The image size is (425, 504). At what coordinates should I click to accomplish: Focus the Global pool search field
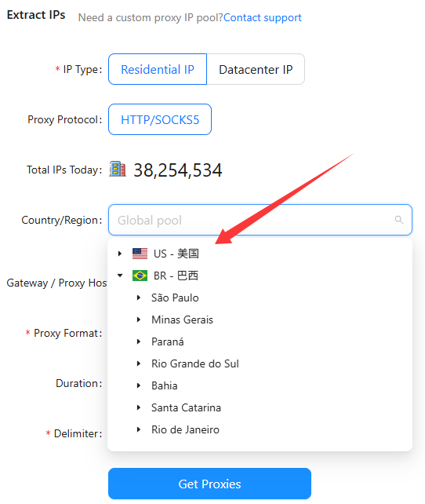coord(260,220)
